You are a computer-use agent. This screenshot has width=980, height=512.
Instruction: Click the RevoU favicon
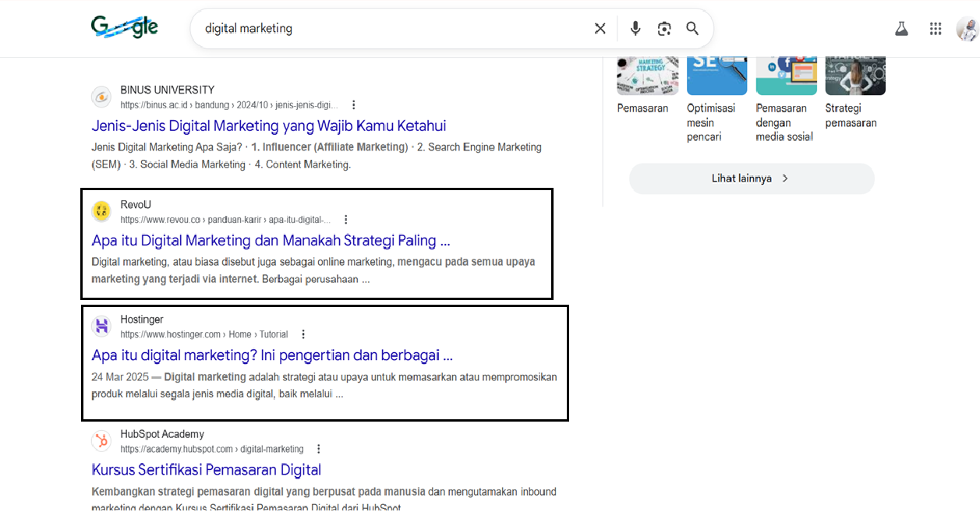click(x=101, y=211)
